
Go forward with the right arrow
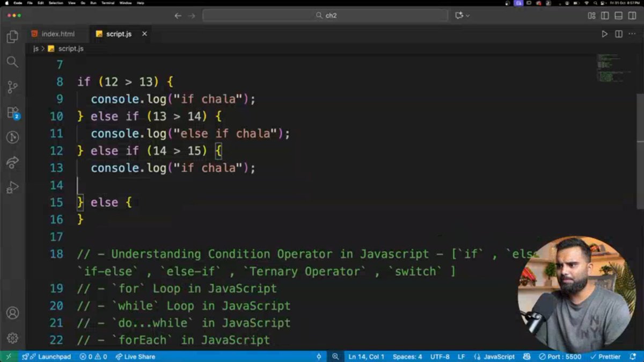192,16
